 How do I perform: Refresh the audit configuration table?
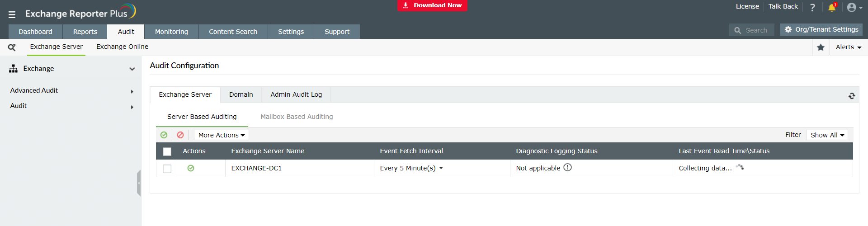coord(852,96)
